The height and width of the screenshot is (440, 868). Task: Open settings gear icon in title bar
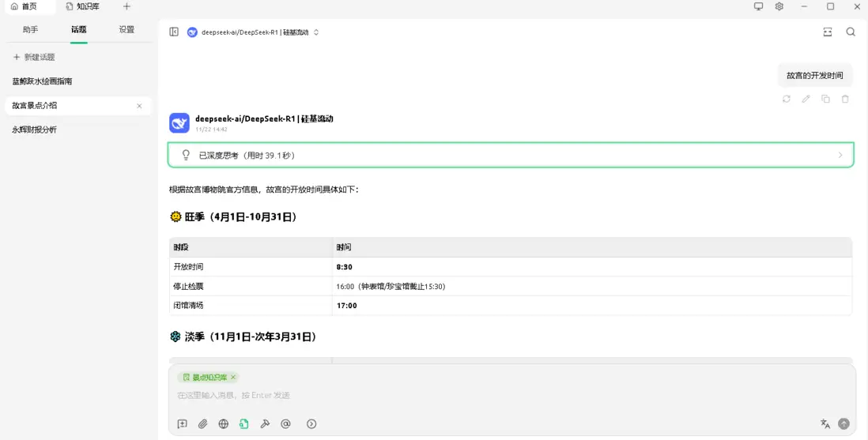click(779, 6)
